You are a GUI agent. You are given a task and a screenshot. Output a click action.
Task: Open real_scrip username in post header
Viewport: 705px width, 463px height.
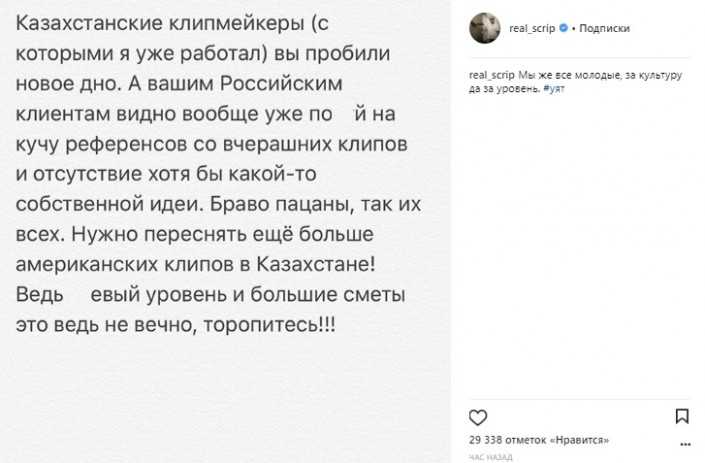[530, 30]
